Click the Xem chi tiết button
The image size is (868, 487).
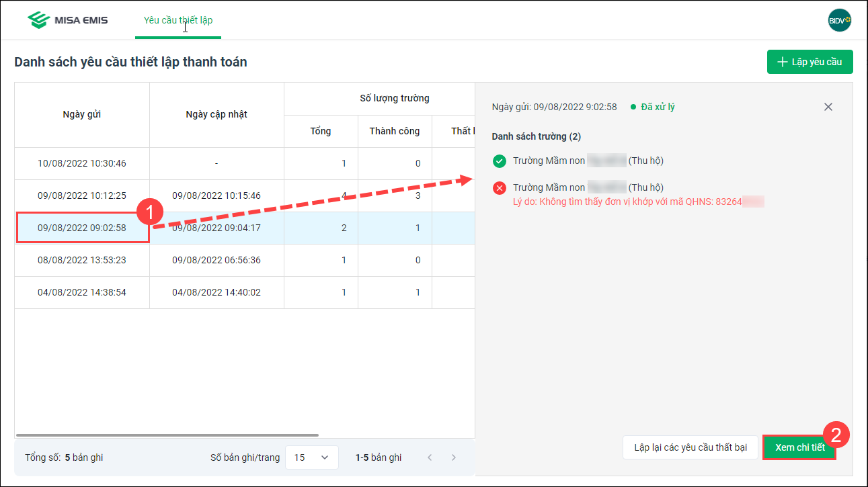(799, 447)
